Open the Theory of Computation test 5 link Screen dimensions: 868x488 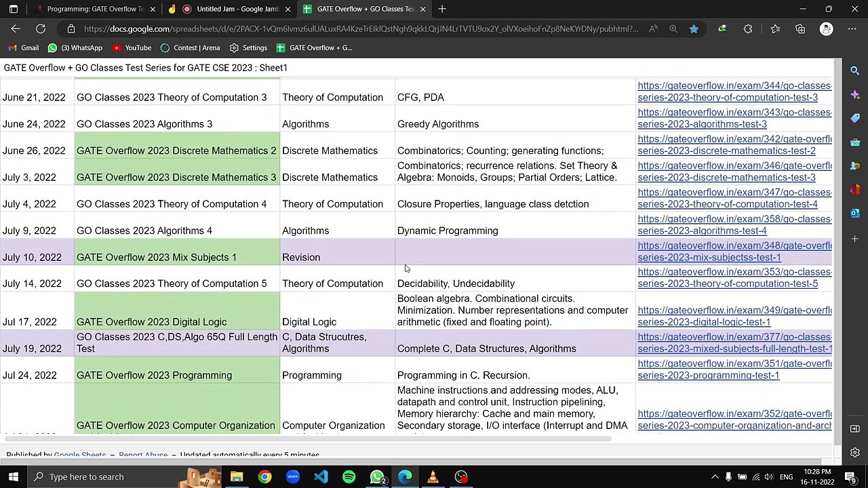pos(734,278)
